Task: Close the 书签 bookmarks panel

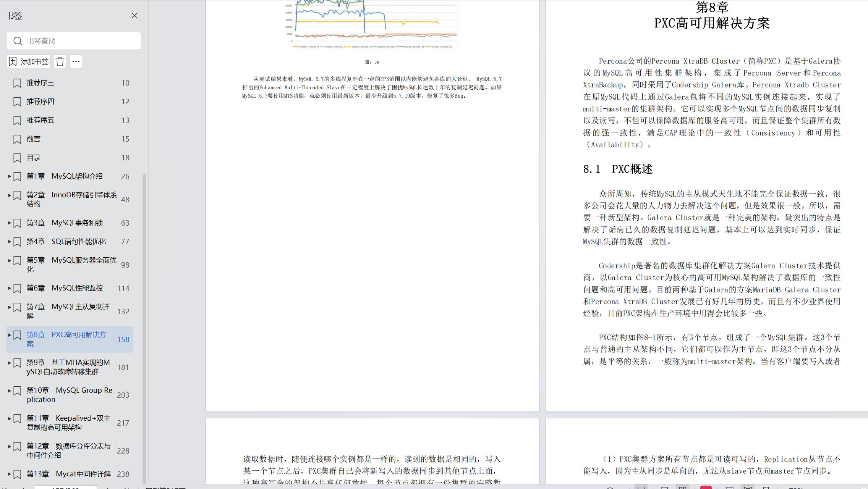Action: point(134,16)
